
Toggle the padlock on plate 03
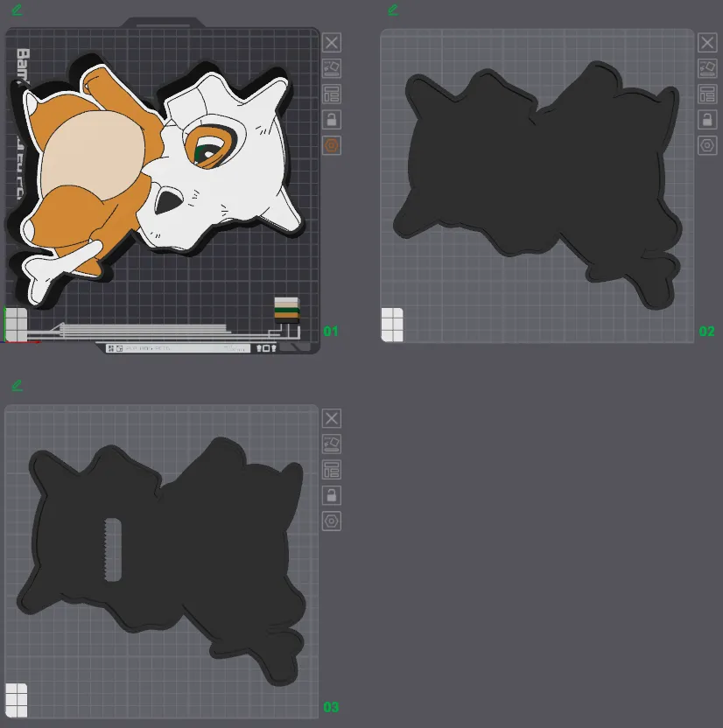pos(332,495)
